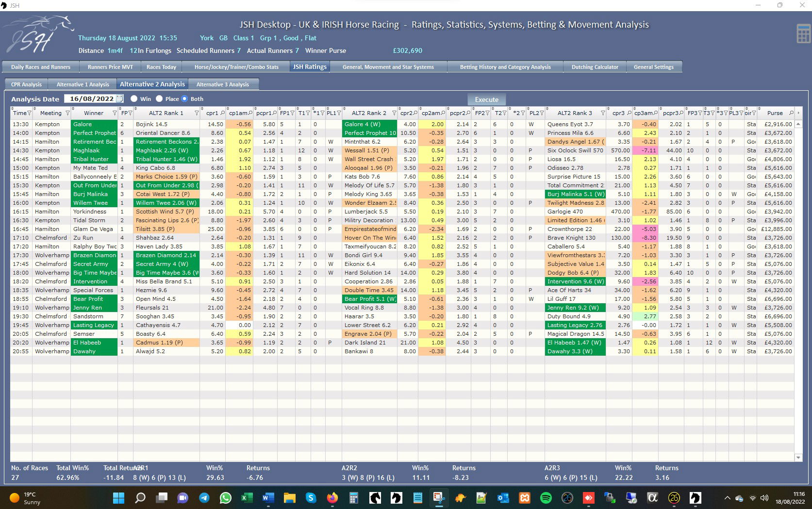The width and height of the screenshot is (812, 509).
Task: Click the filter icon on PL2 column
Action: [x=542, y=113]
